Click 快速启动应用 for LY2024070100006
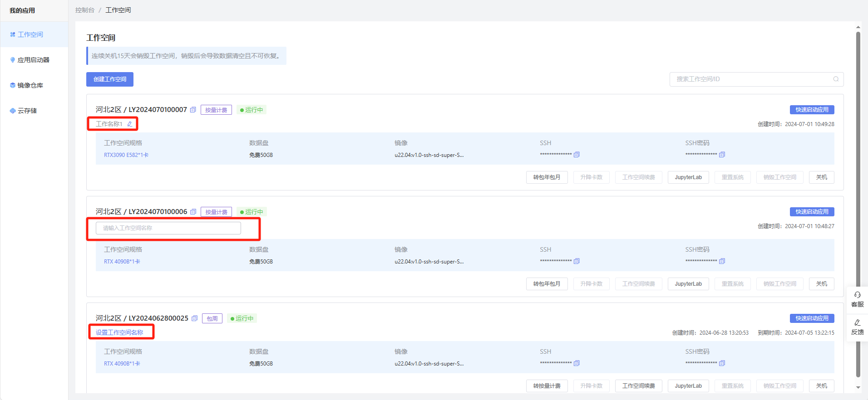The height and width of the screenshot is (400, 868). [812, 212]
